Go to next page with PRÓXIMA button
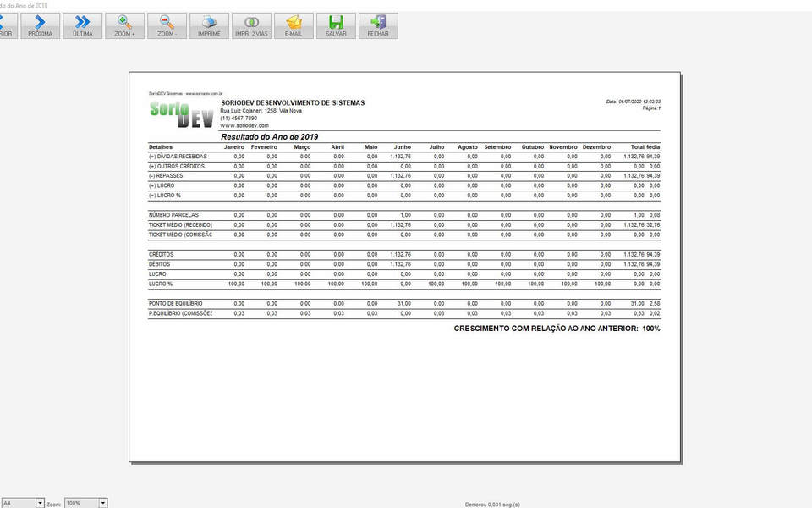Image resolution: width=812 pixels, height=508 pixels. point(41,26)
